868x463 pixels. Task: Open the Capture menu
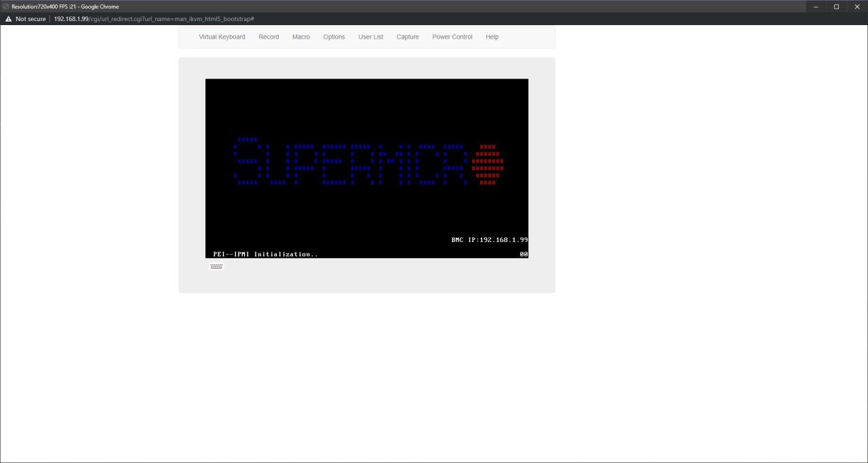pyautogui.click(x=408, y=37)
